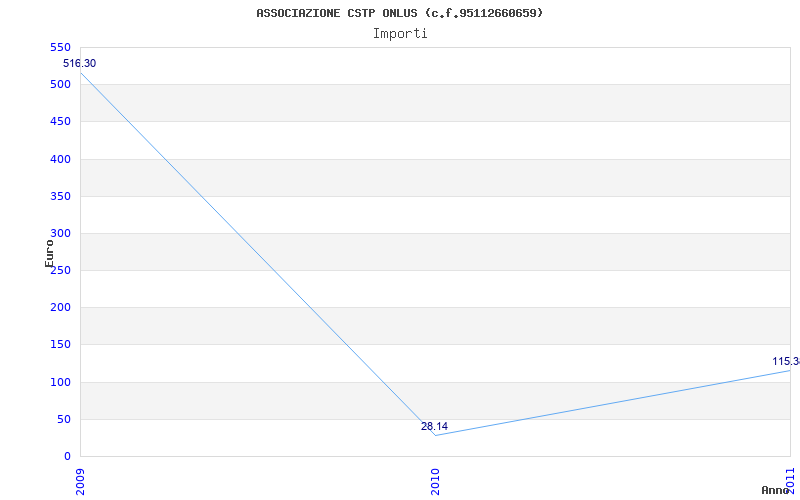Click the Anno x-axis title
This screenshot has width=800, height=500.
pos(775,490)
